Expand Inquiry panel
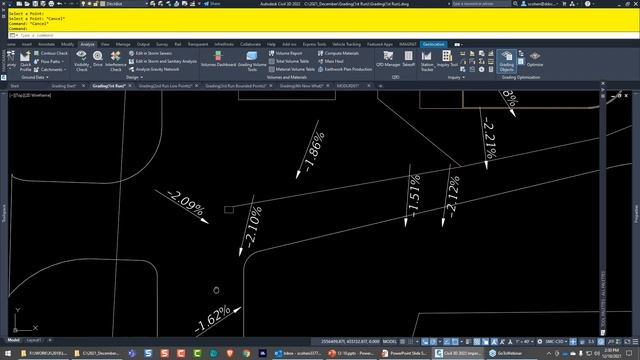640x360 pixels. (x=456, y=77)
